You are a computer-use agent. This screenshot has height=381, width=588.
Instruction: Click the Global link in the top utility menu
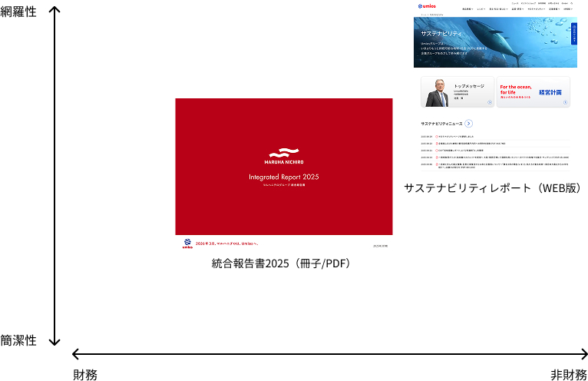[x=564, y=3]
